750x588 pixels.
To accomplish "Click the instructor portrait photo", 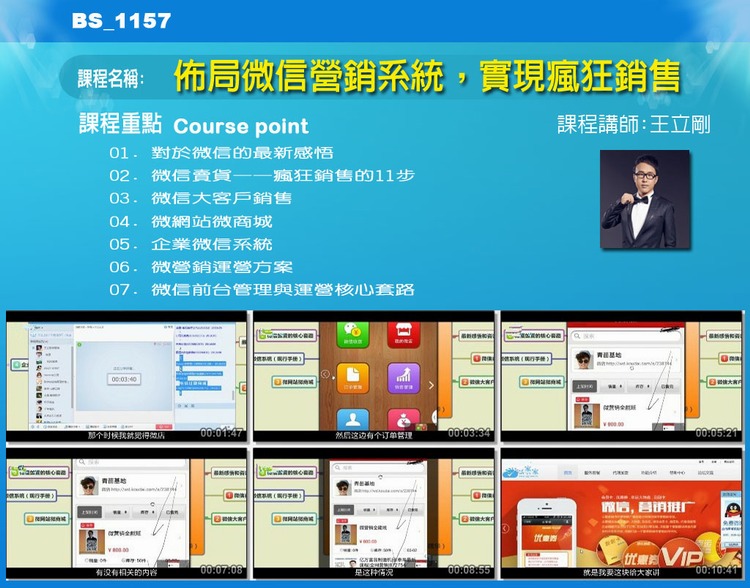I will click(645, 199).
